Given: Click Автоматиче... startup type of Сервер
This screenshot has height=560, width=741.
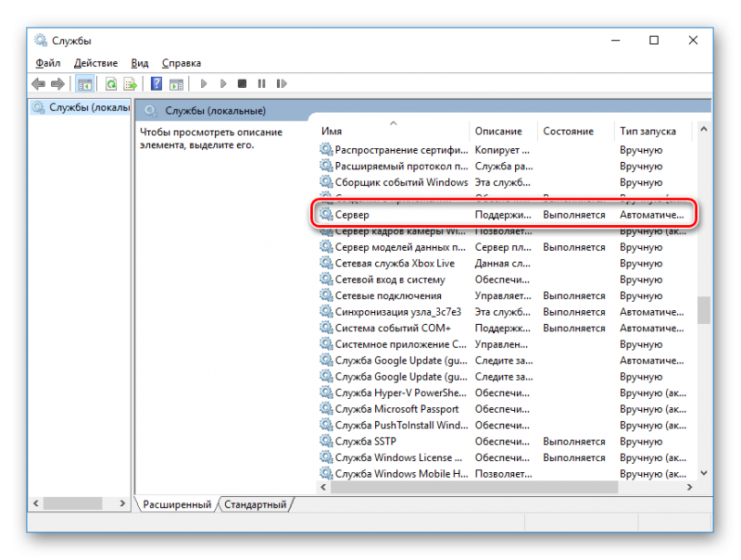Looking at the screenshot, I should (x=652, y=215).
